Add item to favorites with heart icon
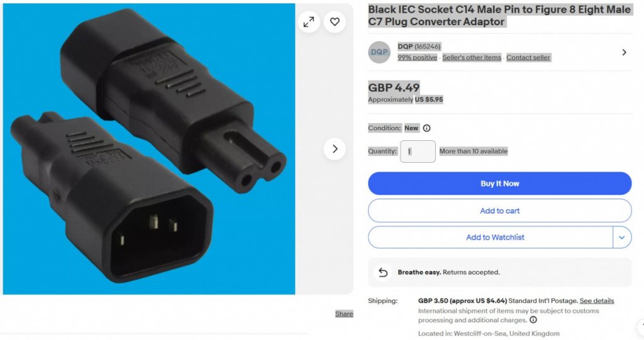This screenshot has width=644, height=340. pyautogui.click(x=335, y=22)
